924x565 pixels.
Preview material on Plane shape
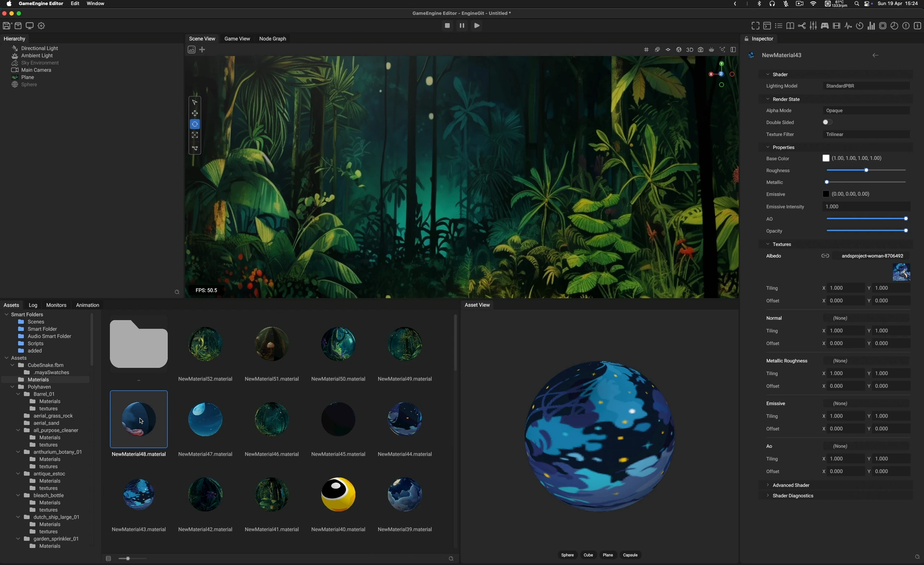608,555
